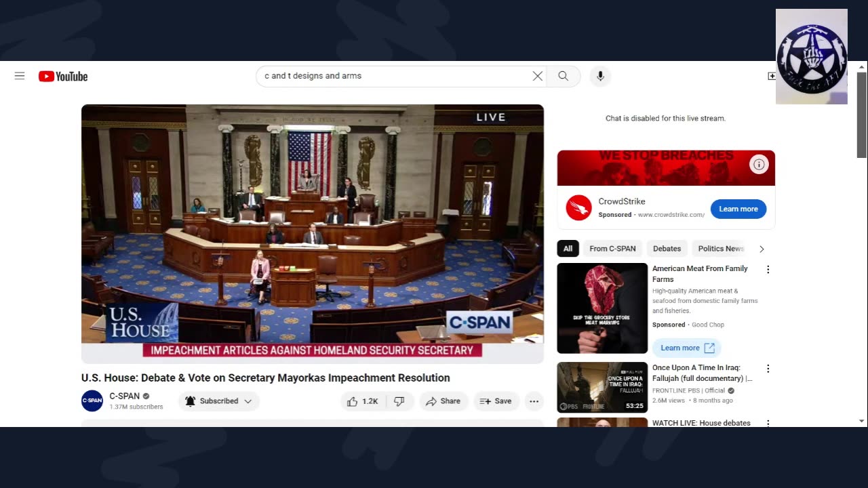Image resolution: width=868 pixels, height=488 pixels.
Task: Like the video with thumbs up
Action: click(x=363, y=401)
